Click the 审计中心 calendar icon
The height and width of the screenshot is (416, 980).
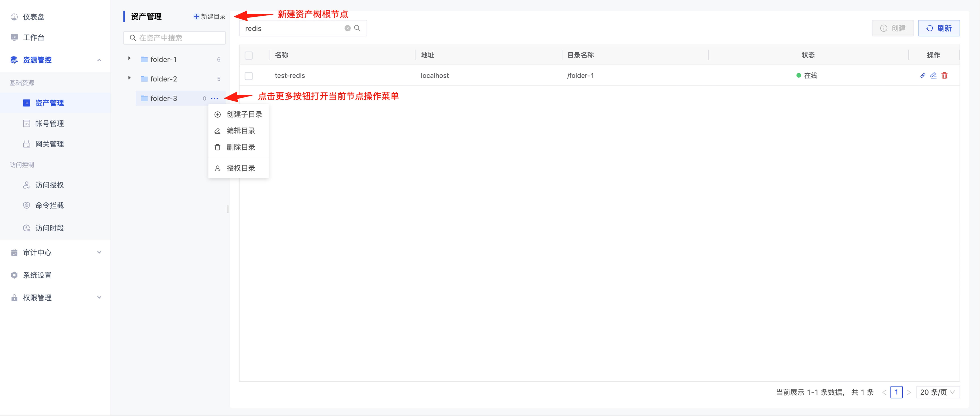[14, 253]
